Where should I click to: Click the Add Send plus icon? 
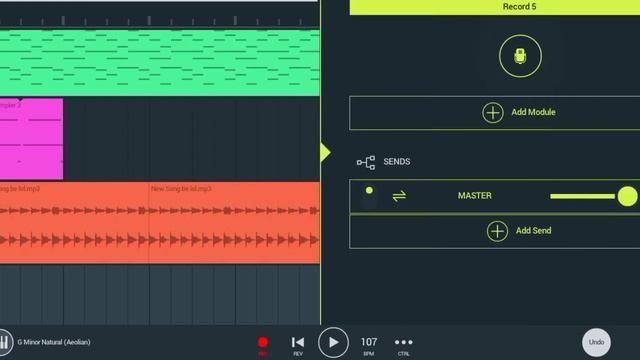tap(497, 231)
